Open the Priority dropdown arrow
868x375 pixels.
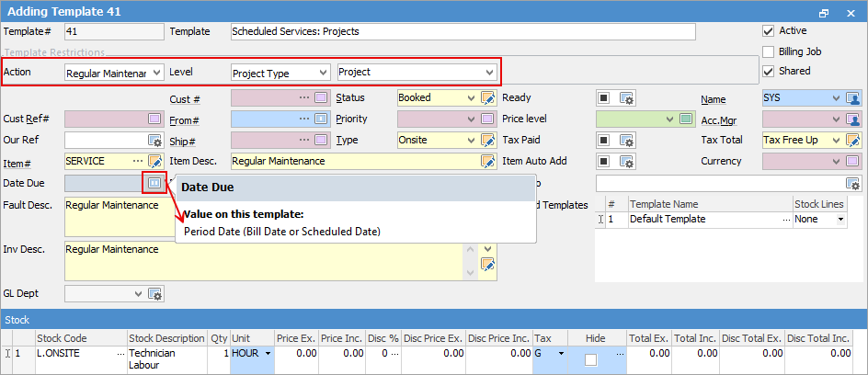tap(471, 119)
